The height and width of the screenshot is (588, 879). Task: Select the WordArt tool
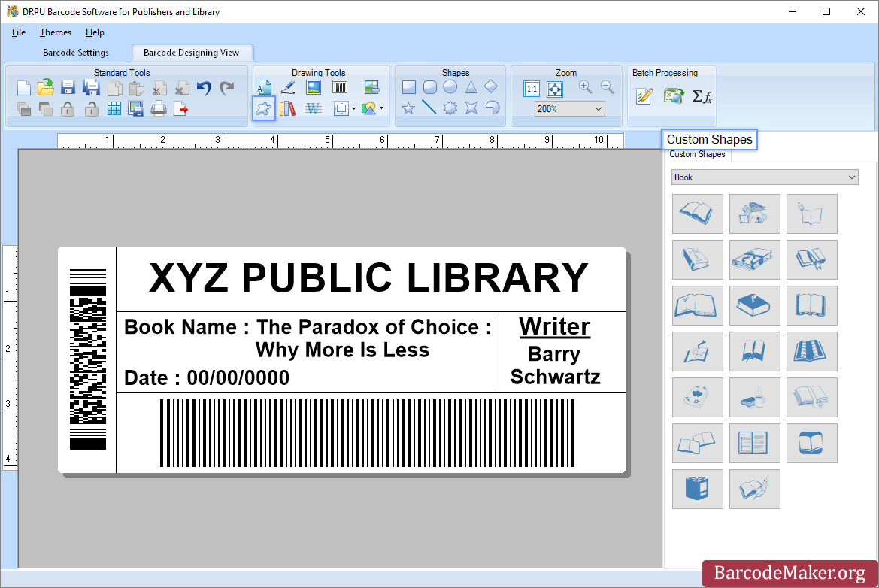tap(314, 108)
